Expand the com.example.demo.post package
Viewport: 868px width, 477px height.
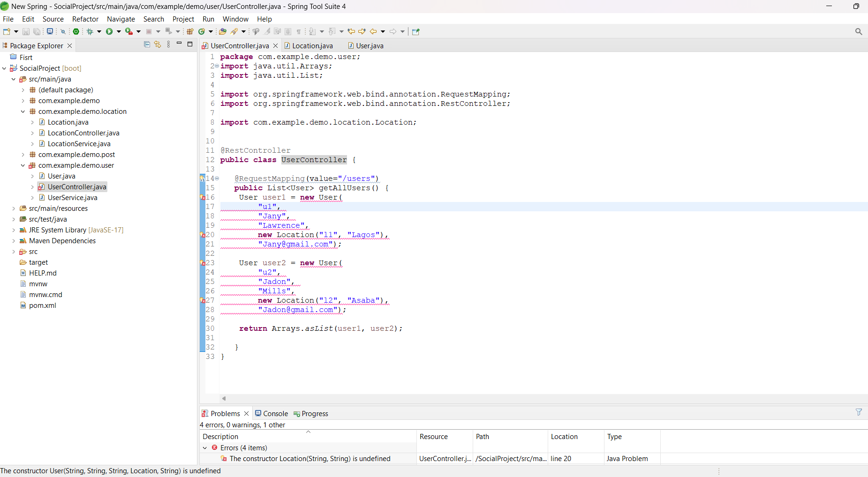[x=23, y=155]
